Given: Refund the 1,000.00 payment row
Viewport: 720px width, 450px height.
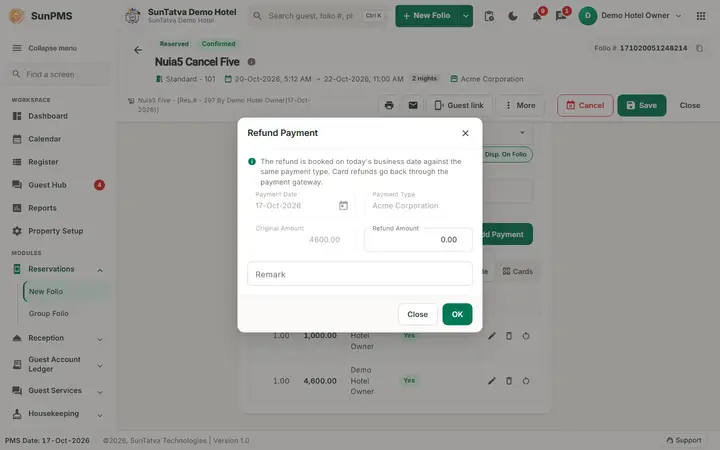Looking at the screenshot, I should [x=526, y=336].
